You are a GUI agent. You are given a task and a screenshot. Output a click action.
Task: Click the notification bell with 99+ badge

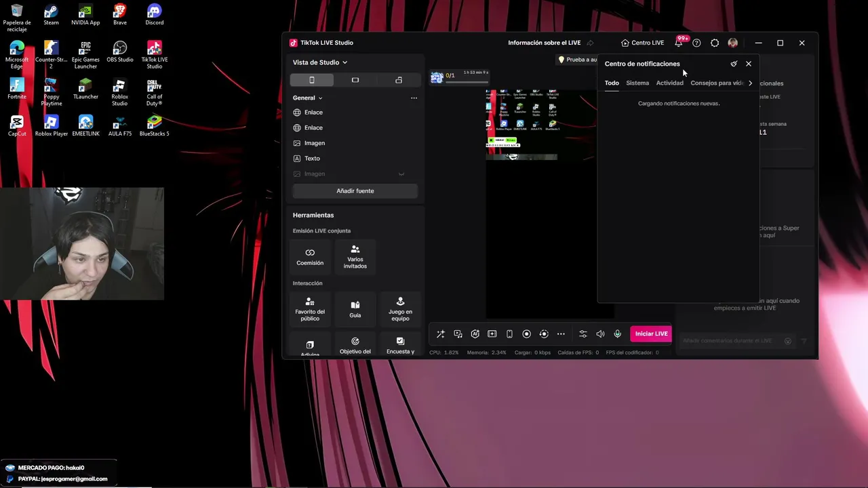tap(679, 43)
